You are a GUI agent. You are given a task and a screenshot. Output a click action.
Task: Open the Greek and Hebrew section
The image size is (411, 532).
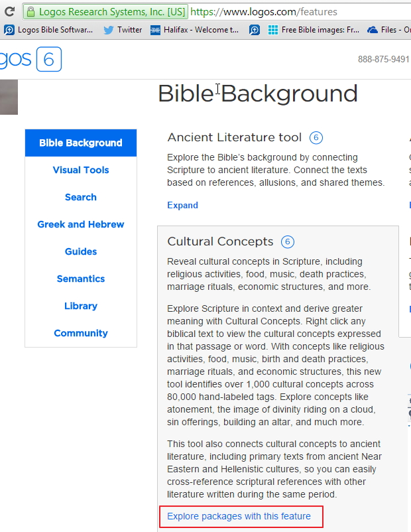pyautogui.click(x=81, y=224)
